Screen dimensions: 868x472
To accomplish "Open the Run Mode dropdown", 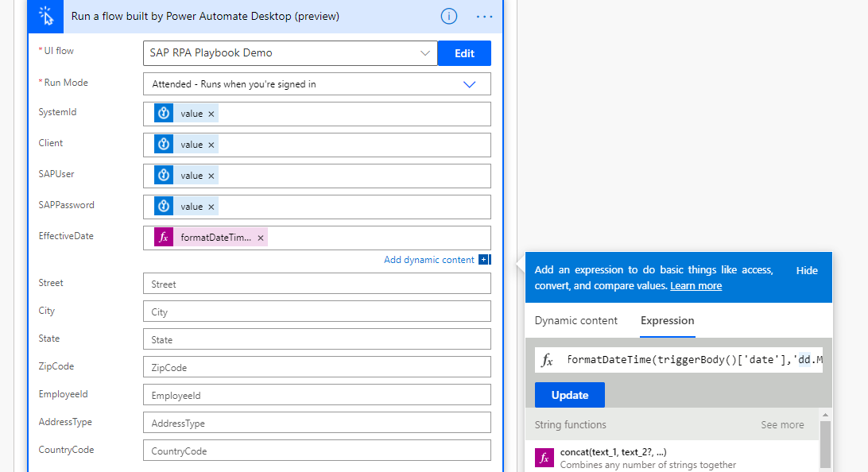I will coord(469,83).
